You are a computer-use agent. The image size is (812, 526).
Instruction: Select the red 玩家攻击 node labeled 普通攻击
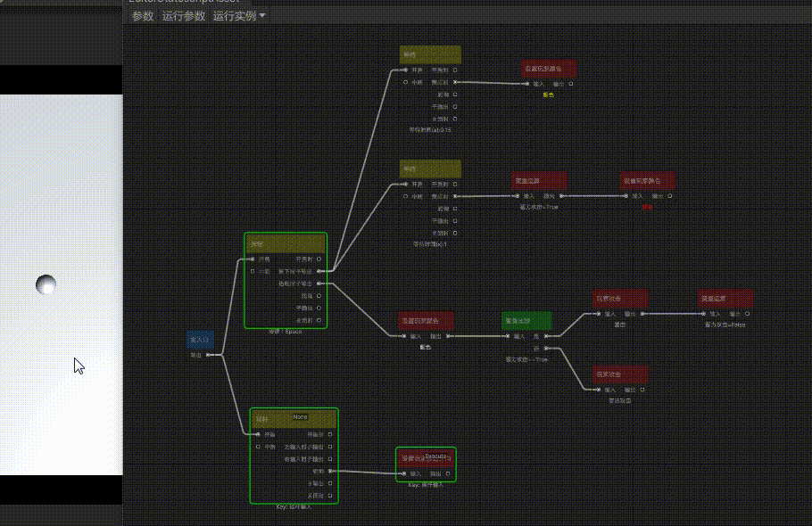pyautogui.click(x=620, y=374)
